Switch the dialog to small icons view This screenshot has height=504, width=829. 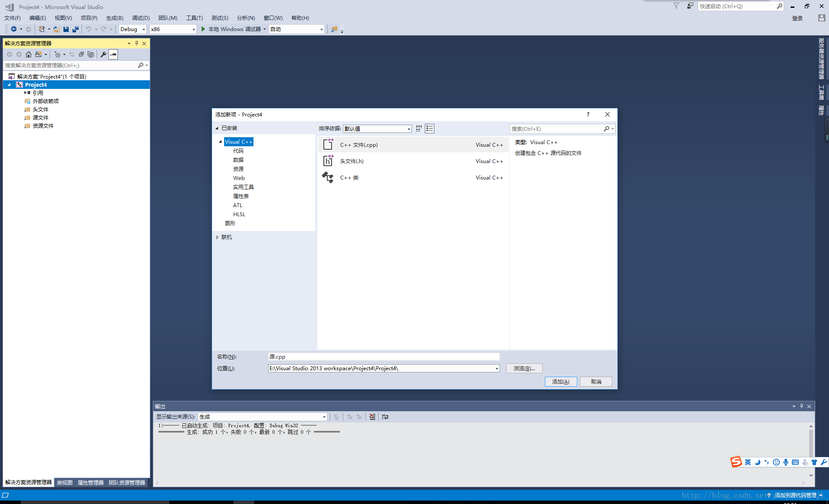[x=419, y=129]
